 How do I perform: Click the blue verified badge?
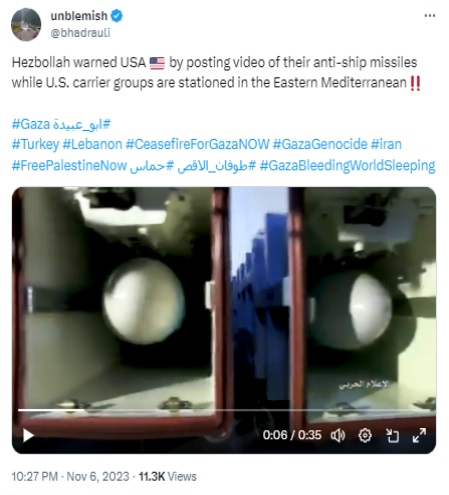(117, 16)
